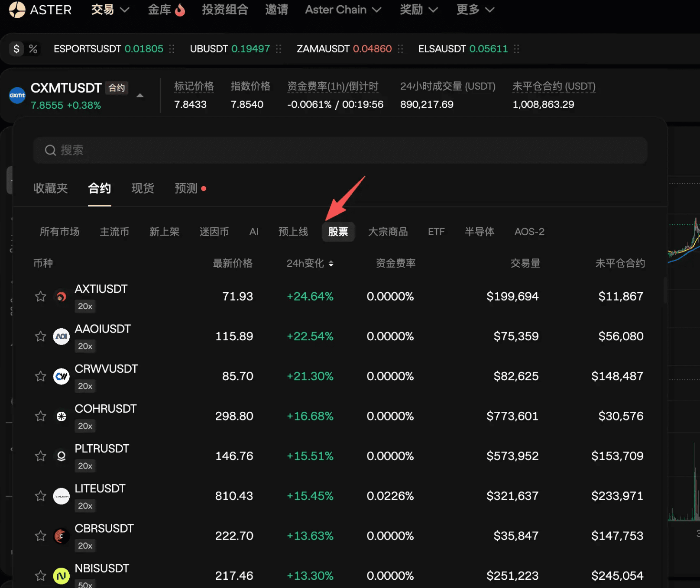Sort by 24h变化 sort arrows
This screenshot has height=588, width=700.
[331, 264]
